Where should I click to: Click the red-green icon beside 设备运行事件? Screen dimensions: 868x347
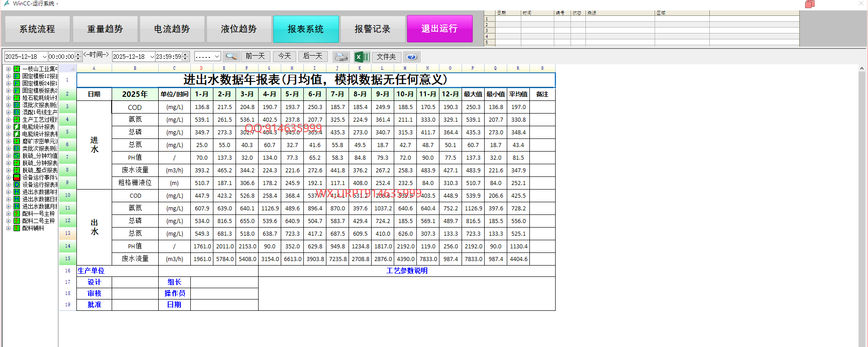tap(17, 177)
